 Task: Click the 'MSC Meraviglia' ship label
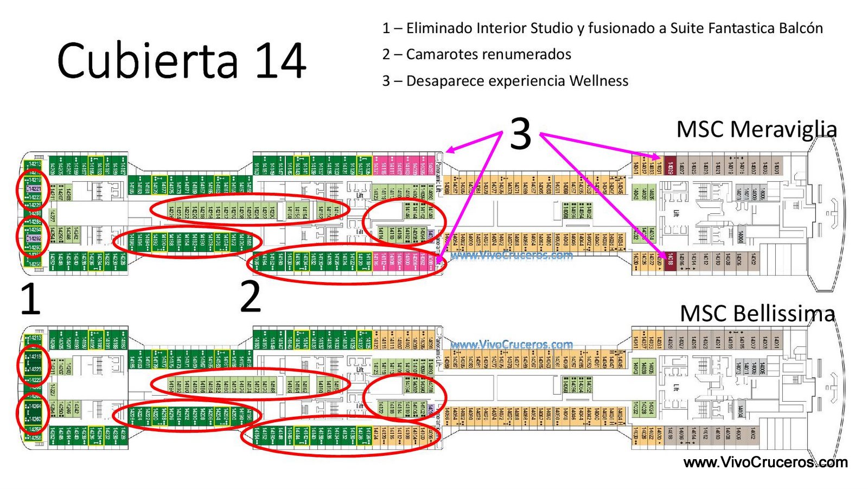coord(756,129)
